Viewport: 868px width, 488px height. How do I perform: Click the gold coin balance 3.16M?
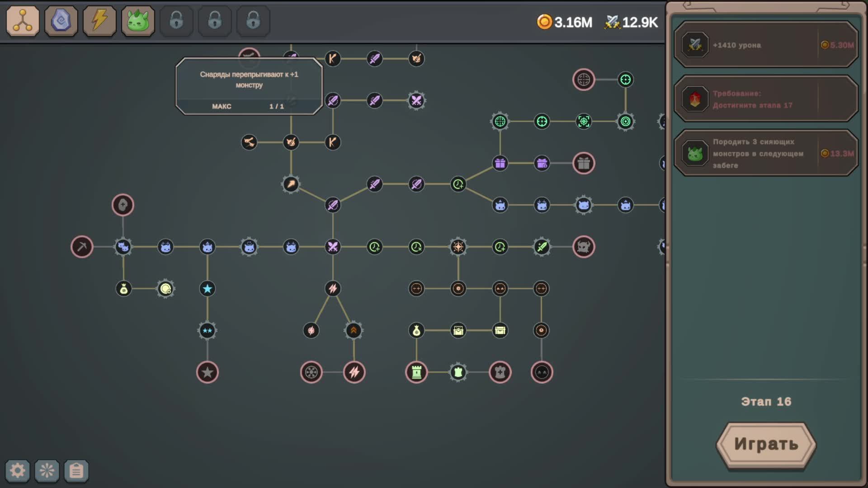565,22
